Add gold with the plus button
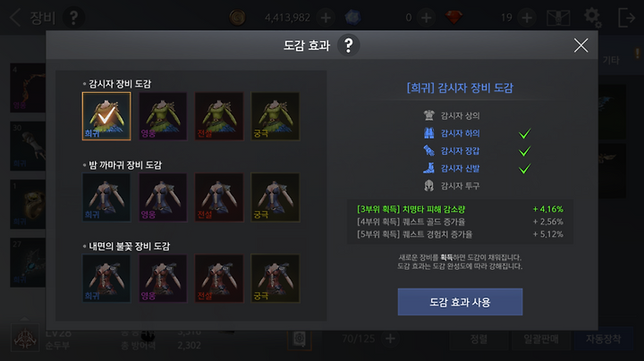644x361 pixels. 326,18
